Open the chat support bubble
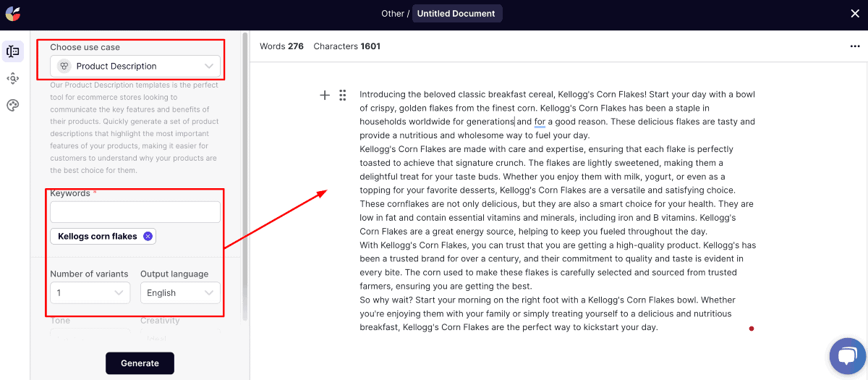 point(847,357)
